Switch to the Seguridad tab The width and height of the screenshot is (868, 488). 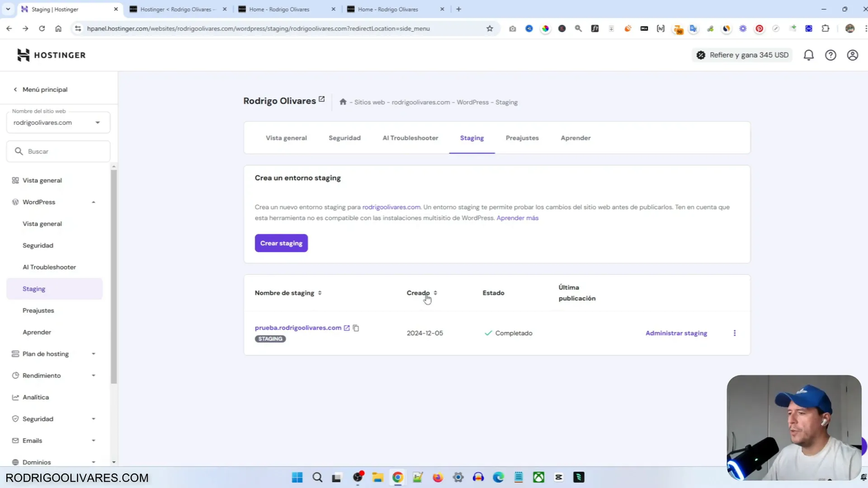(x=344, y=138)
